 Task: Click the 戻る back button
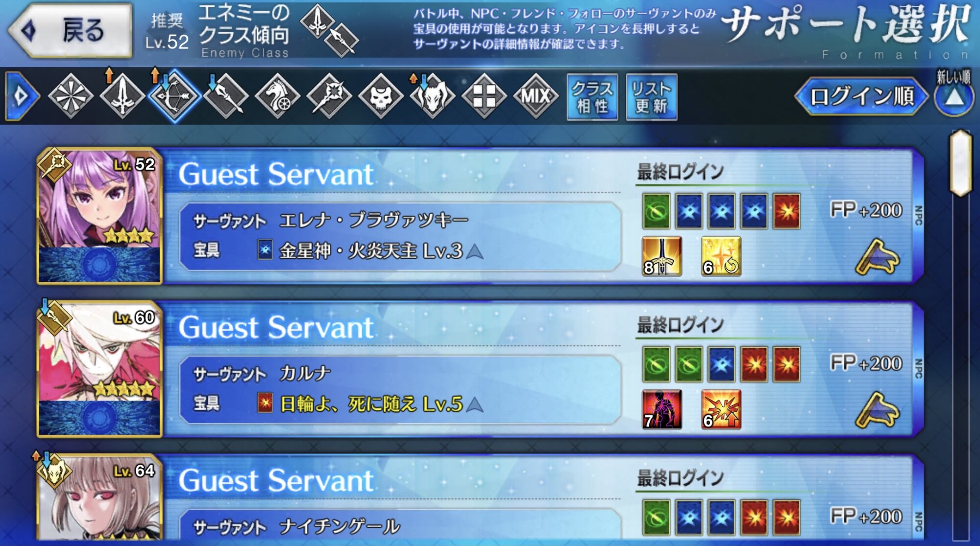(x=71, y=30)
